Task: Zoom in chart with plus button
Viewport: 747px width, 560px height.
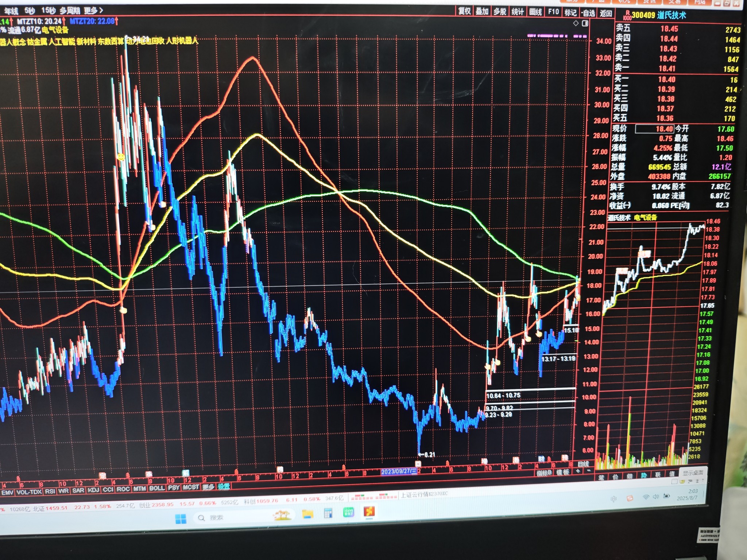Action: click(578, 471)
